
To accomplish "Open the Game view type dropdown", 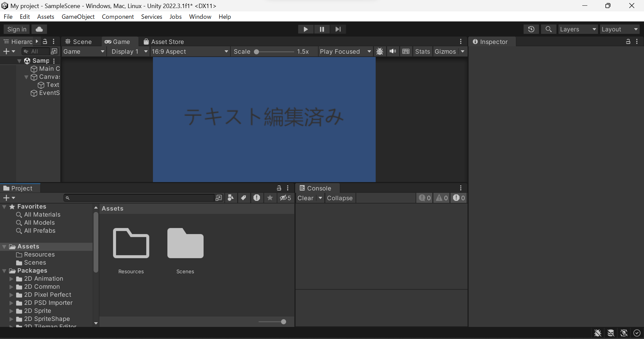I will (x=84, y=51).
